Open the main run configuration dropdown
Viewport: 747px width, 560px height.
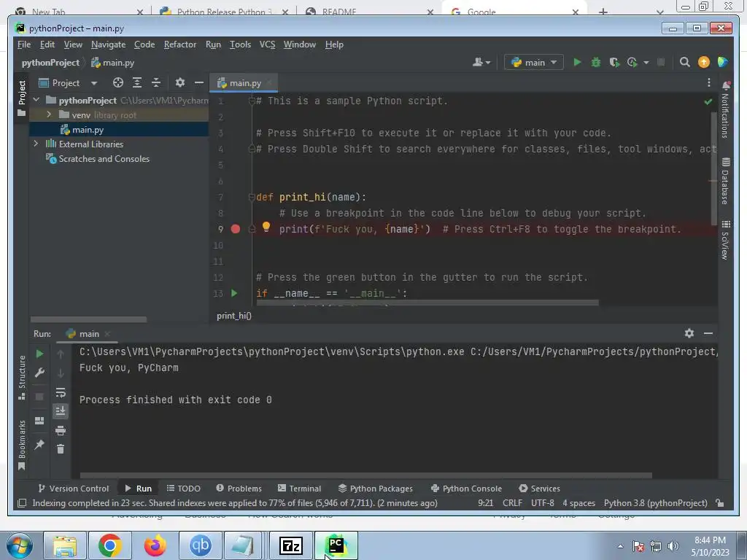coord(534,63)
